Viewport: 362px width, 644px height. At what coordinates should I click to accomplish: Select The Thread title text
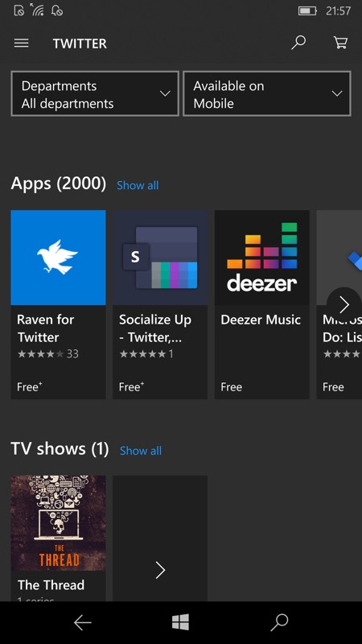tap(51, 585)
